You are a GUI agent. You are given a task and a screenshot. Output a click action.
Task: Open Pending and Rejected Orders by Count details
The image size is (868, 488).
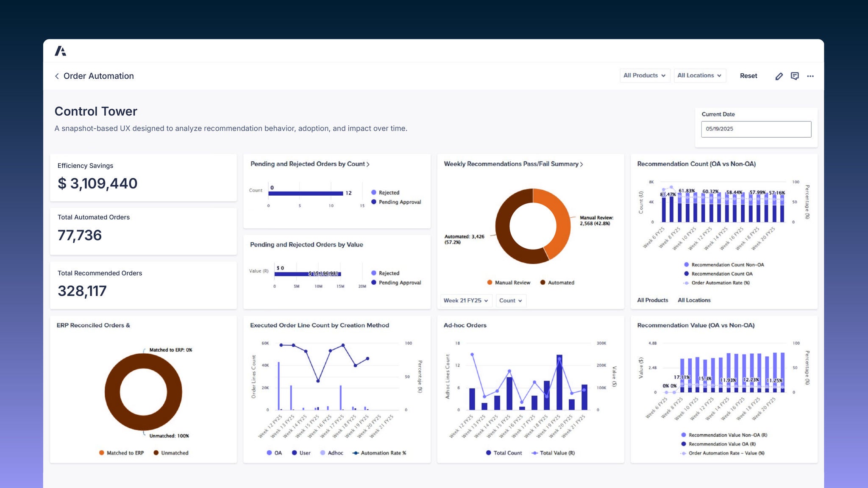[310, 164]
